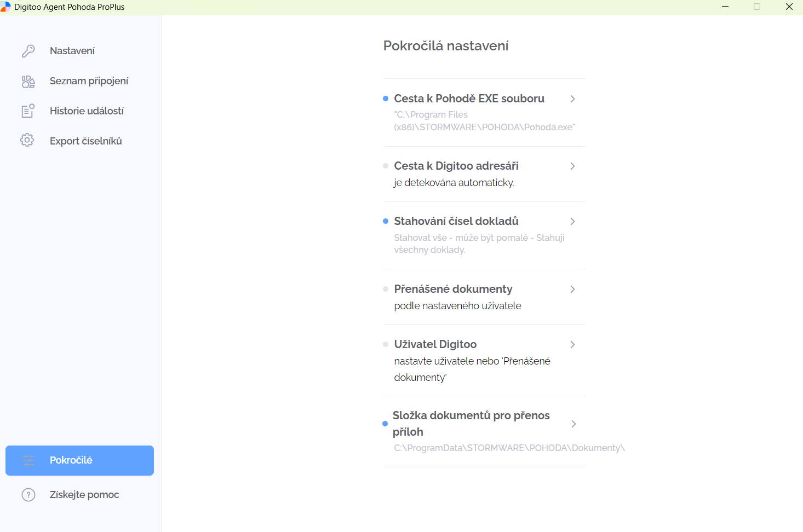Viewport: 803px width, 532px height.
Task: Click the Získejte pomoc link
Action: pos(84,495)
